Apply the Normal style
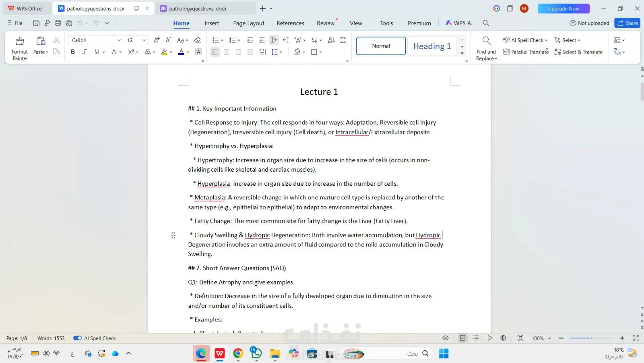Image resolution: width=644 pixels, height=363 pixels. coord(381,46)
